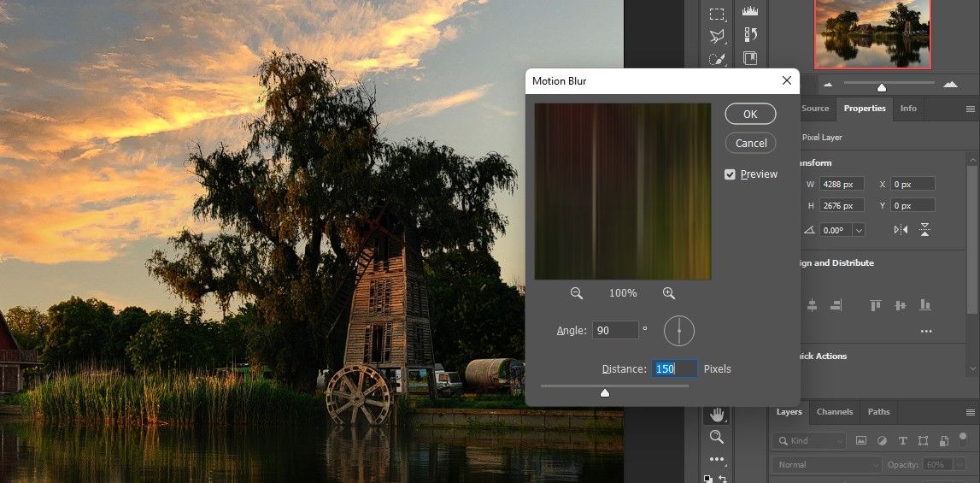The width and height of the screenshot is (980, 483).
Task: Open the Edit Toolbar three-dots button
Action: (716, 458)
